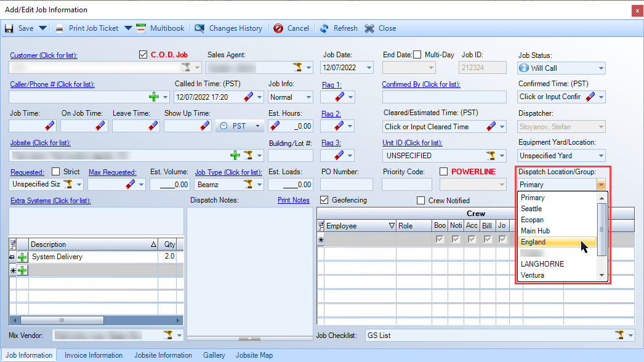Viewport: 644px width, 362px height.
Task: Clear the Leave Time with eraser icon
Action: click(x=153, y=126)
